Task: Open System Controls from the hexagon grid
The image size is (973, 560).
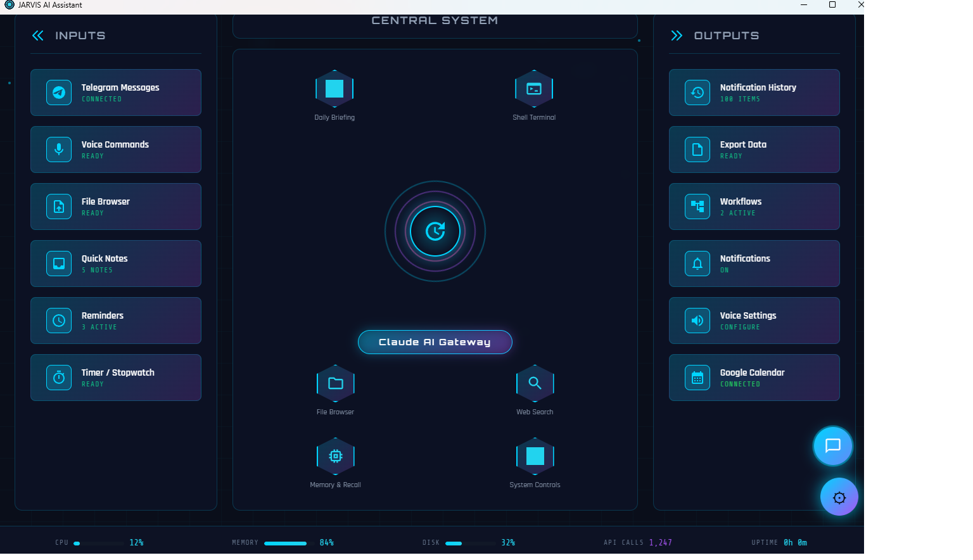Action: [x=535, y=456]
